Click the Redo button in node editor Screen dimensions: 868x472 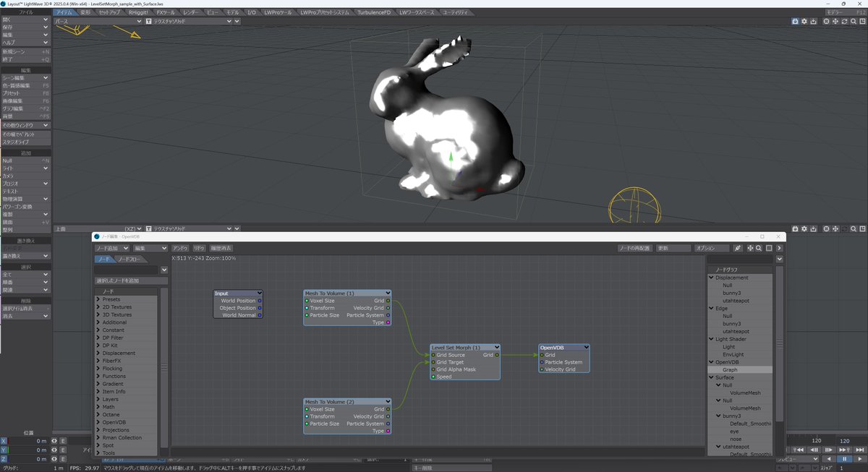point(200,248)
